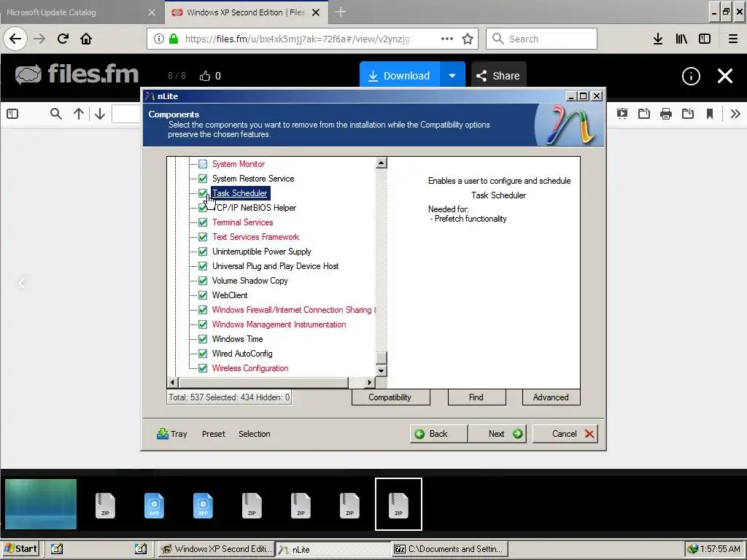747x560 pixels.
Task: Open the Selection menu in nLite
Action: pyautogui.click(x=255, y=434)
